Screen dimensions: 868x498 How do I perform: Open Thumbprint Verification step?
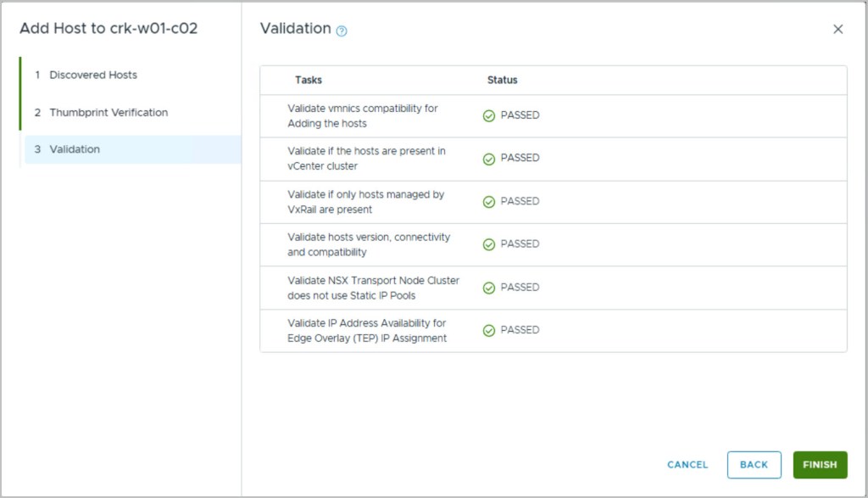point(108,112)
